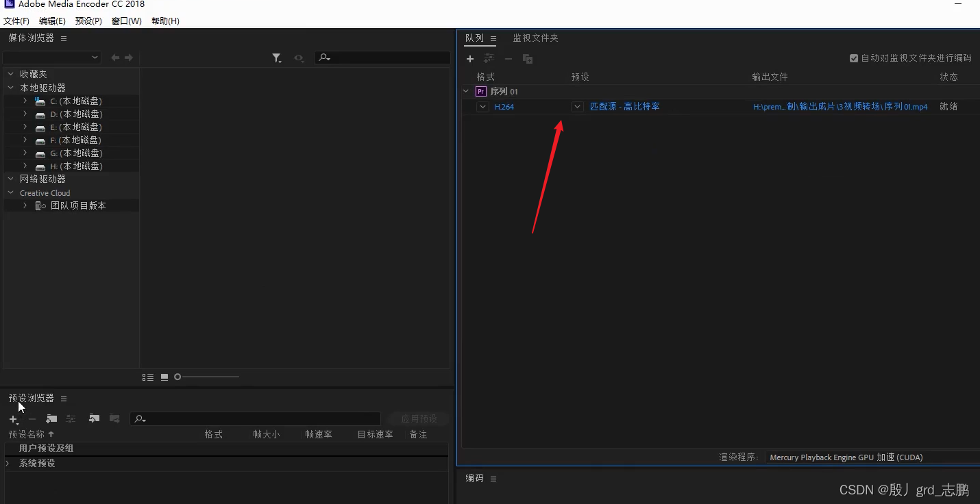Click the 序列 01.mp4 output file path link
This screenshot has width=980, height=504.
[840, 107]
